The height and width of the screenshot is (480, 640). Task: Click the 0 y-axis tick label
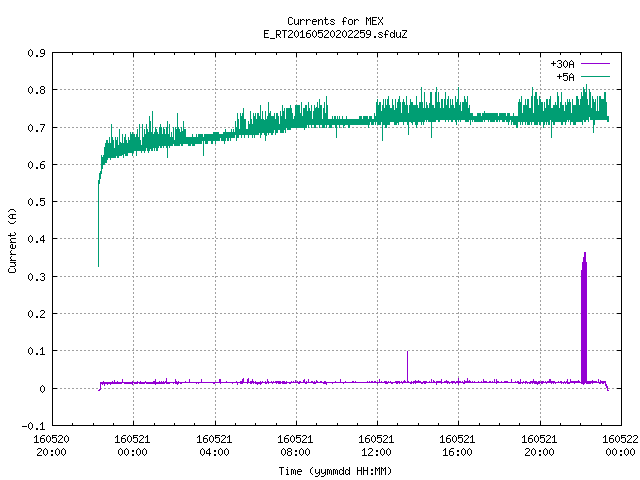coord(42,389)
